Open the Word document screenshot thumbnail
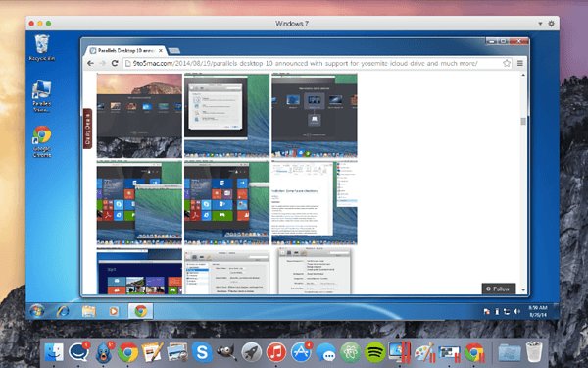 coord(315,203)
